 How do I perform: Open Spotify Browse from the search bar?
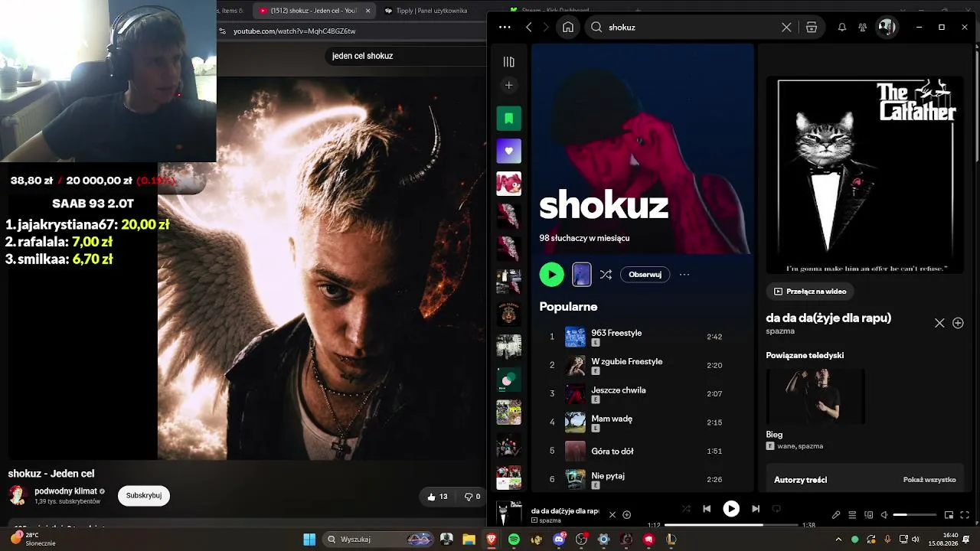tap(812, 27)
